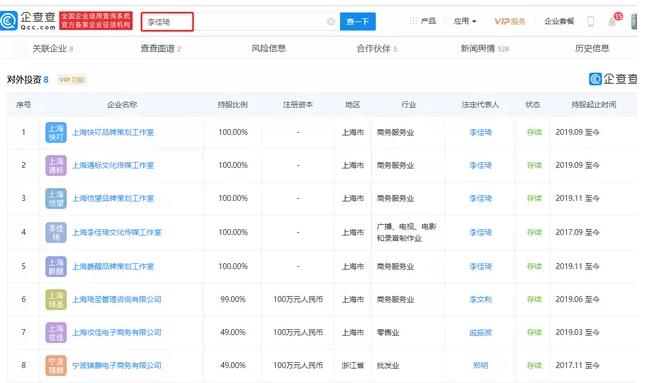Open the 上海李佳琦文化传媒工作室 company link
The image size is (650, 383).
tap(117, 232)
